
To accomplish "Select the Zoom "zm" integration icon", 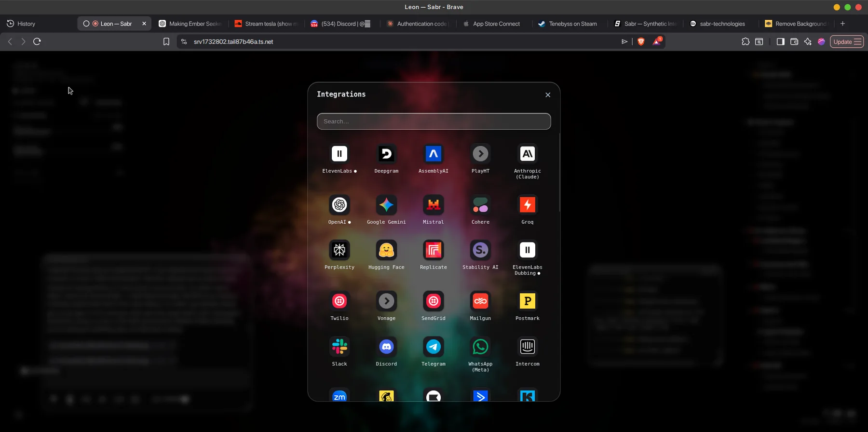I will pyautogui.click(x=339, y=395).
